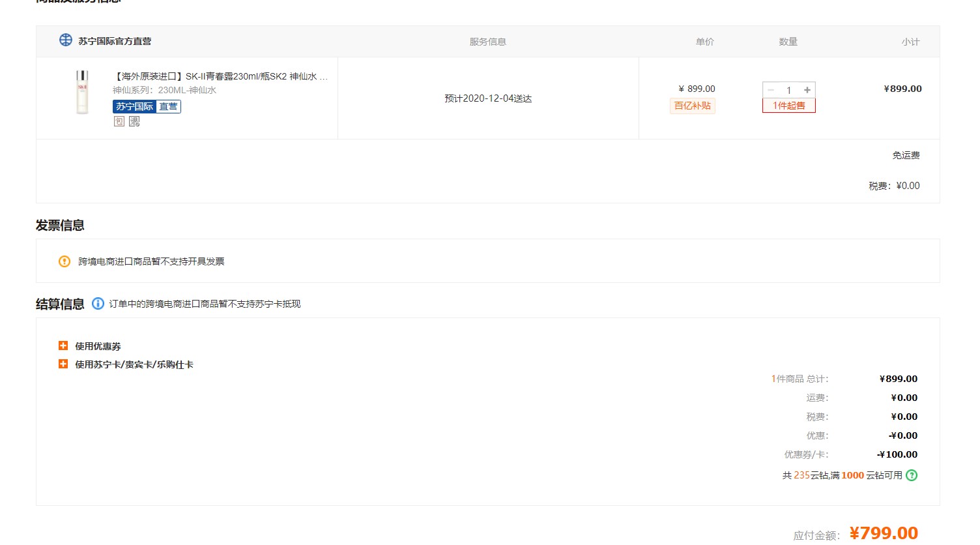Image resolution: width=980 pixels, height=545 pixels.
Task: Click the -¥100.00 coupon discount value
Action: (897, 454)
